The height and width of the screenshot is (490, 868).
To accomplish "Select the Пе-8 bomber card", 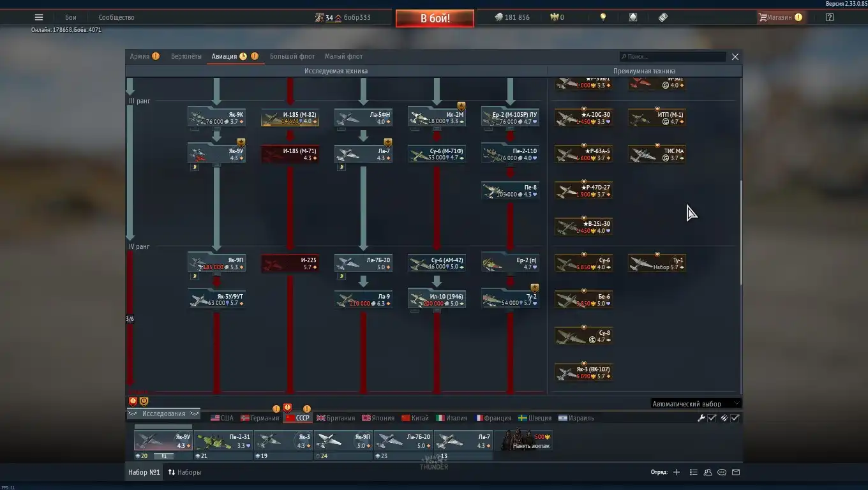I will [x=510, y=190].
